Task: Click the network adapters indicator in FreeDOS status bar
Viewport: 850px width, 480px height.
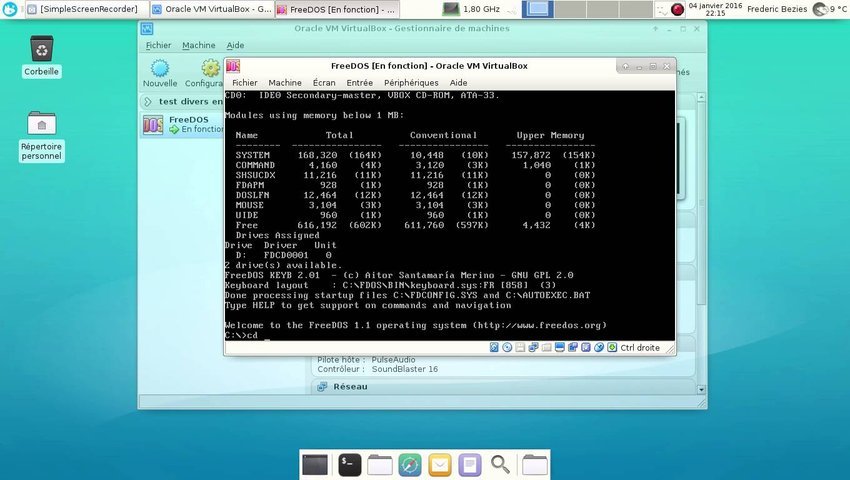Action: [533, 348]
